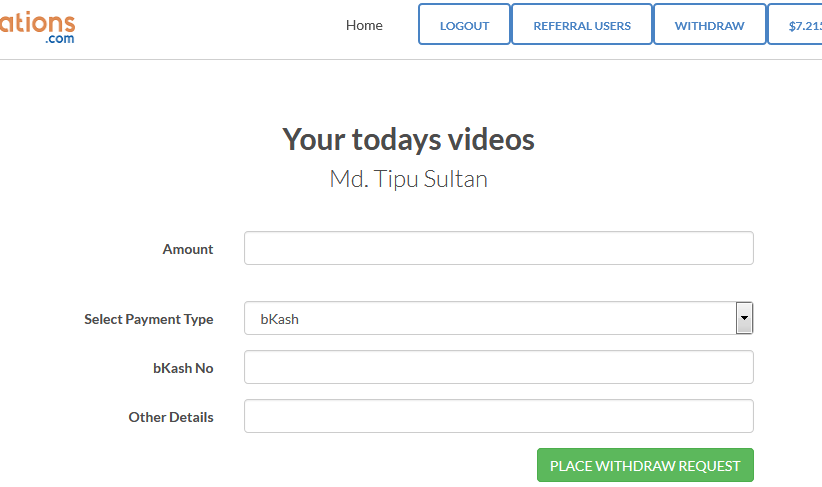Click the payment type dropdown arrow
The width and height of the screenshot is (822, 487).
[743, 319]
